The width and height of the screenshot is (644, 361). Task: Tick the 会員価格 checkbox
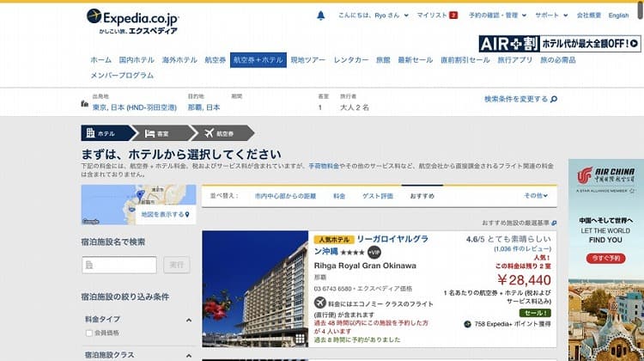point(88,333)
